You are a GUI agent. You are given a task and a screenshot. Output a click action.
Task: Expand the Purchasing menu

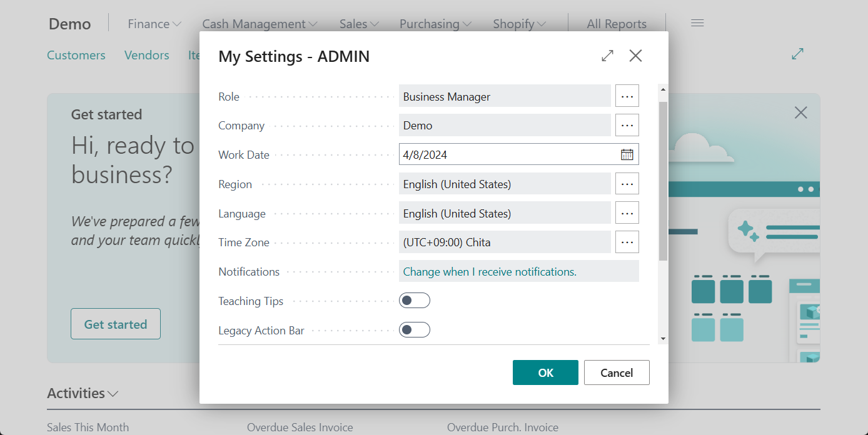coord(435,23)
